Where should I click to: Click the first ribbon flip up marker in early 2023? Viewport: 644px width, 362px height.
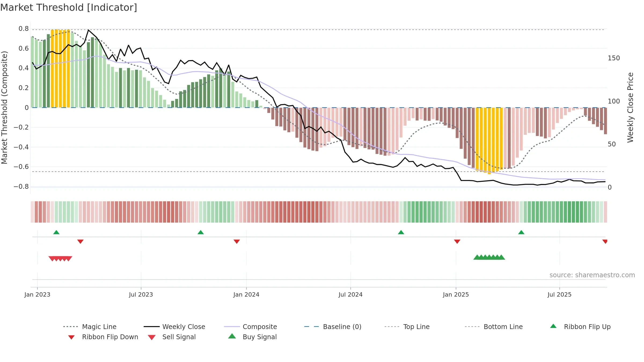point(56,232)
